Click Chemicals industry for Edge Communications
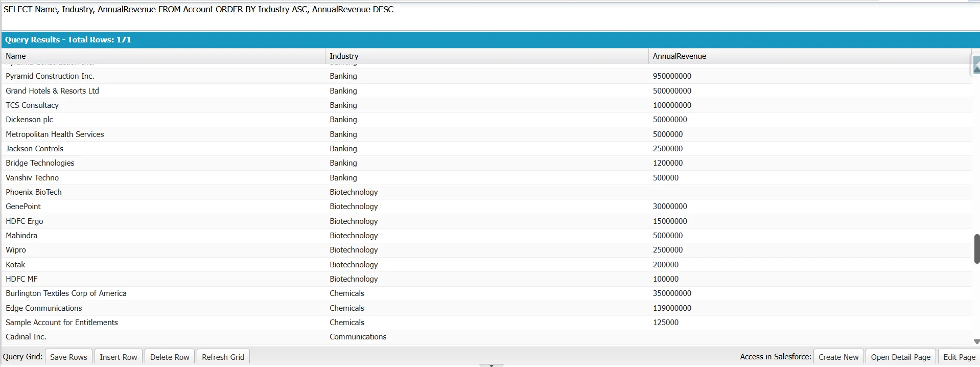This screenshot has width=980, height=367. coord(486,308)
